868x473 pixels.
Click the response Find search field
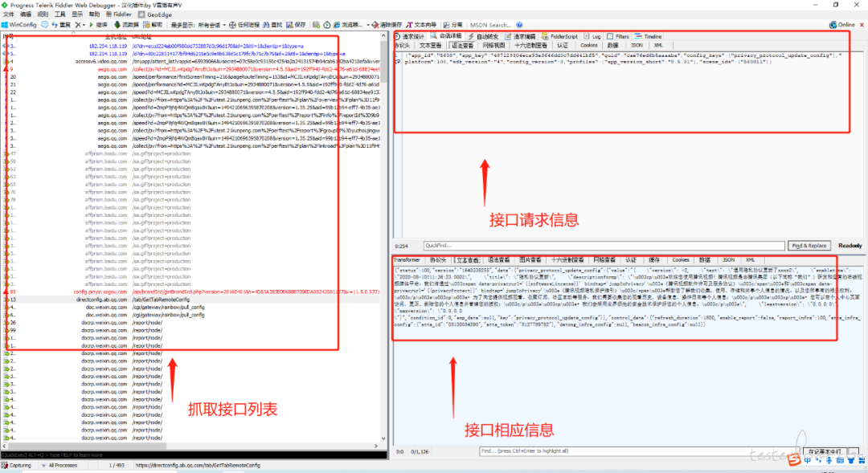[640, 451]
